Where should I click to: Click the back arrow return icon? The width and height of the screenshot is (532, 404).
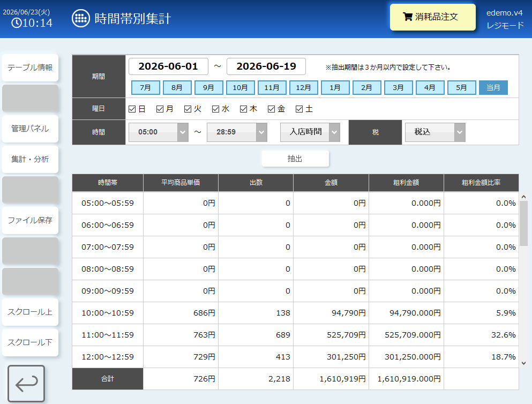tap(26, 384)
